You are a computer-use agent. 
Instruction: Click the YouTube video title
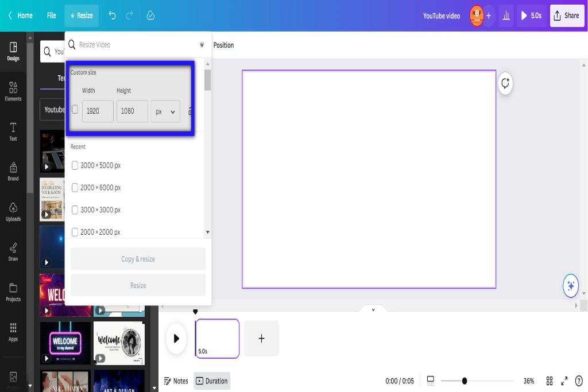tap(442, 15)
